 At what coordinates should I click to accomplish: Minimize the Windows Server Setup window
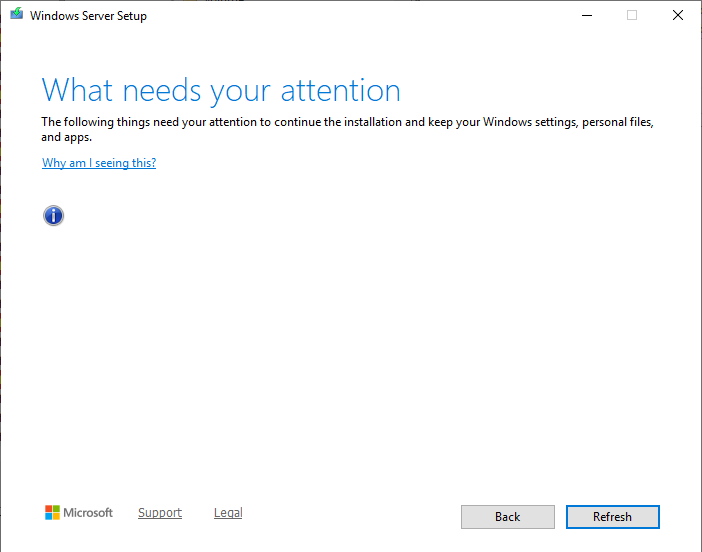[587, 16]
